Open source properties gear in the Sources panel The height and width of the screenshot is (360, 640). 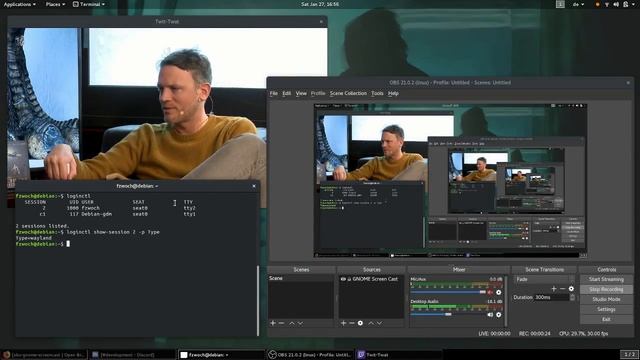click(360, 323)
